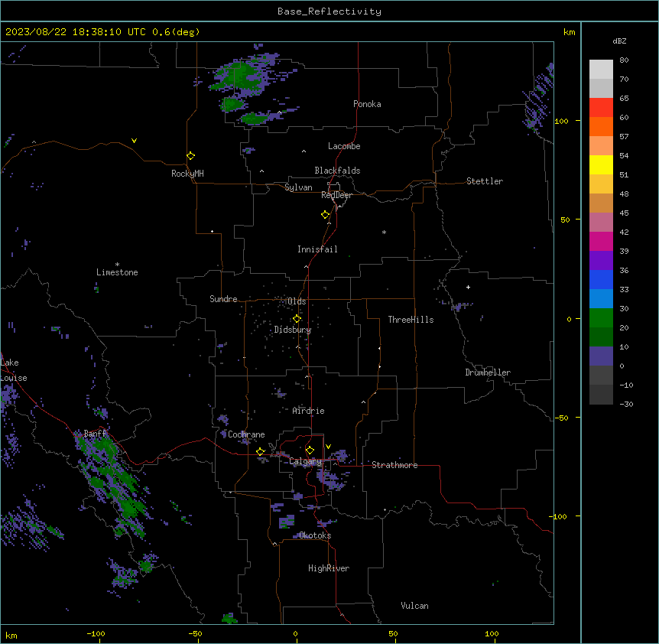Click the asterisk marker above Limestone
This screenshot has width=659, height=644.
click(x=117, y=264)
